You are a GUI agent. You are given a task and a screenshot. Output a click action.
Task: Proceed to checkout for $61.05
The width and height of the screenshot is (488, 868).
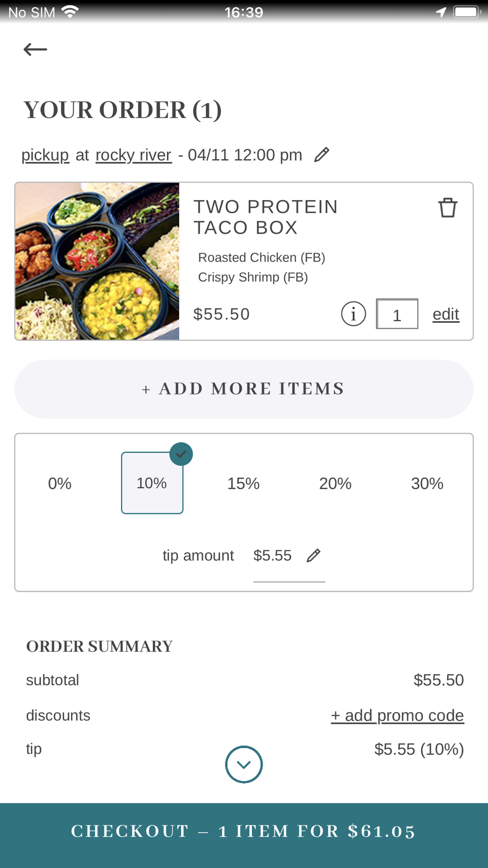click(x=244, y=831)
